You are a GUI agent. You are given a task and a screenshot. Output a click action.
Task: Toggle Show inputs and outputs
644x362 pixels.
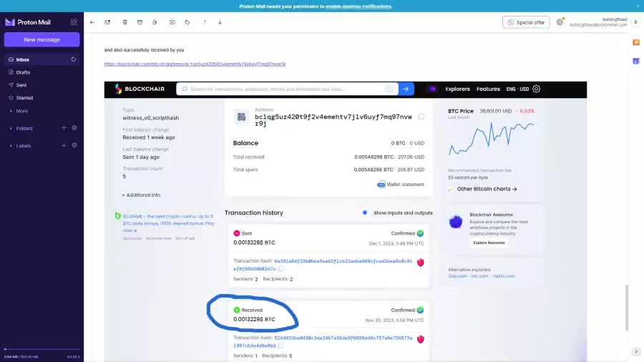(365, 212)
